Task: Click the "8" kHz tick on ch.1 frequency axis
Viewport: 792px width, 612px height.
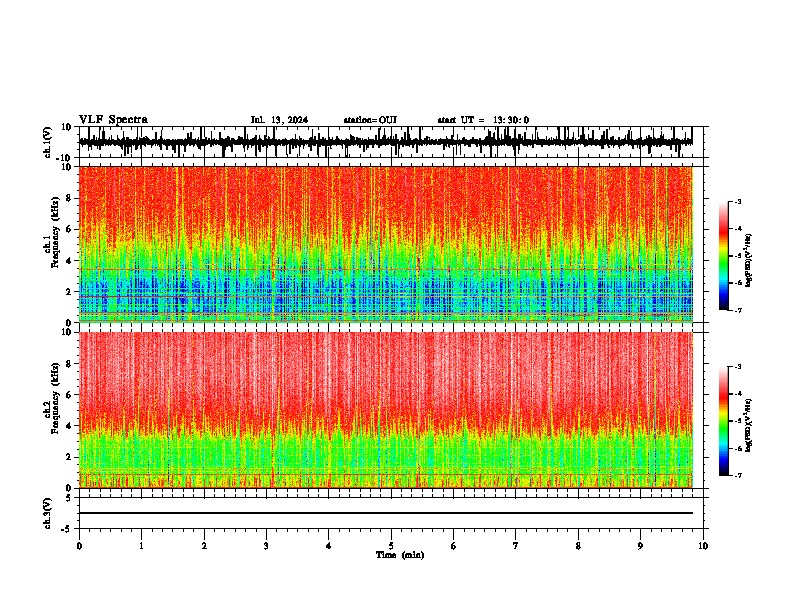Action: pos(69,198)
